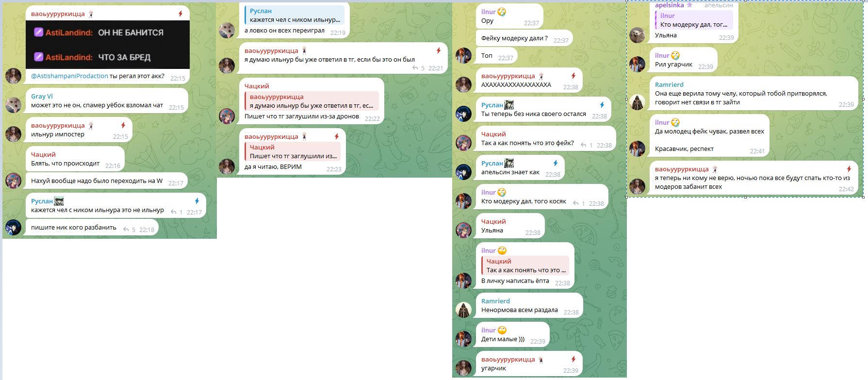
Task: Open the AstiLandind chat screenshot image
Action: (108, 45)
